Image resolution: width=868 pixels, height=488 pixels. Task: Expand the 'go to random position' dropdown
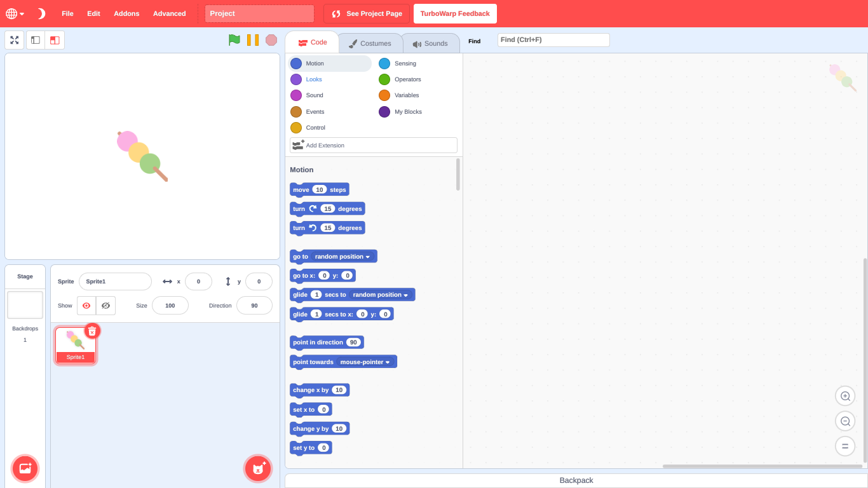(367, 257)
